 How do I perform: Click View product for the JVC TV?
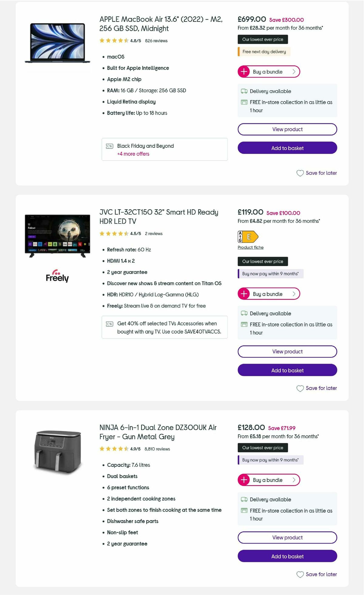point(287,351)
